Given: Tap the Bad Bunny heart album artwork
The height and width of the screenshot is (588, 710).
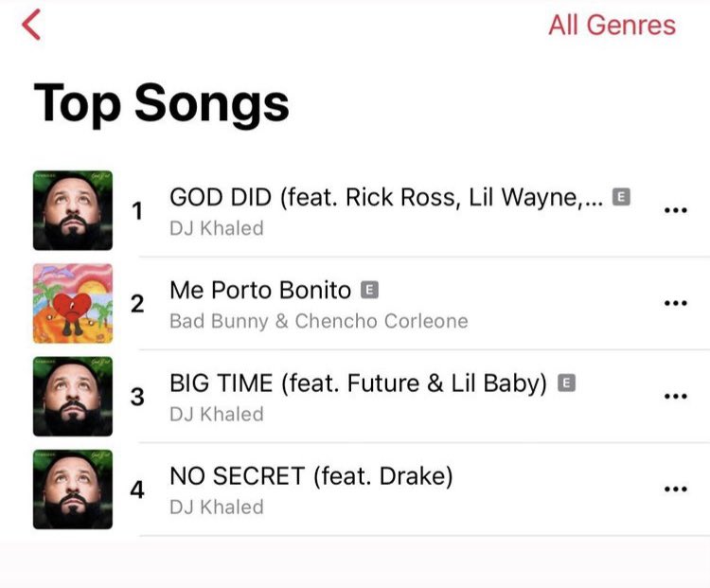Looking at the screenshot, I should (73, 303).
